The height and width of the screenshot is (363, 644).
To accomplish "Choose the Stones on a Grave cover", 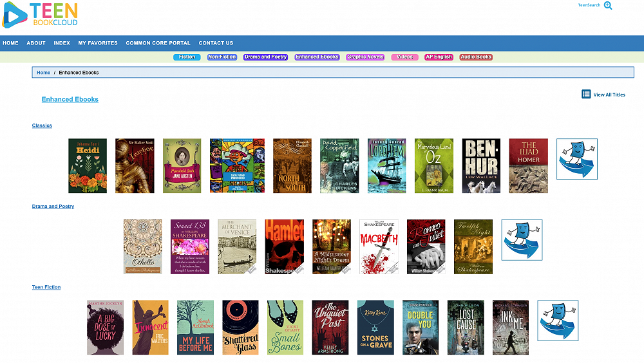I will (375, 327).
